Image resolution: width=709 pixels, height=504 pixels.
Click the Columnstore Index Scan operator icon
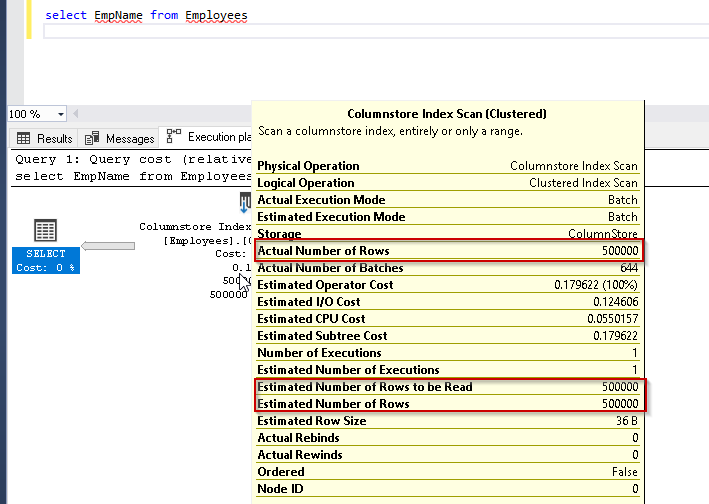pyautogui.click(x=245, y=203)
